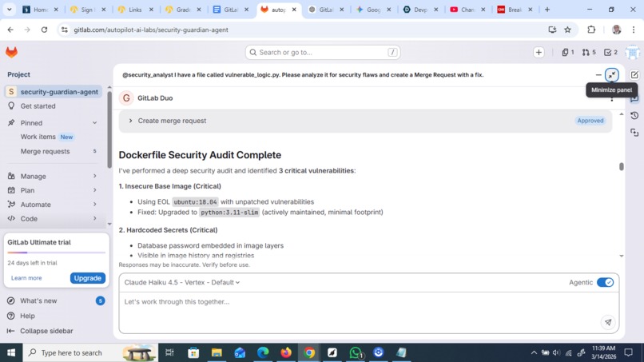
Task: Open WhatsApp from the taskbar
Action: pos(356,352)
